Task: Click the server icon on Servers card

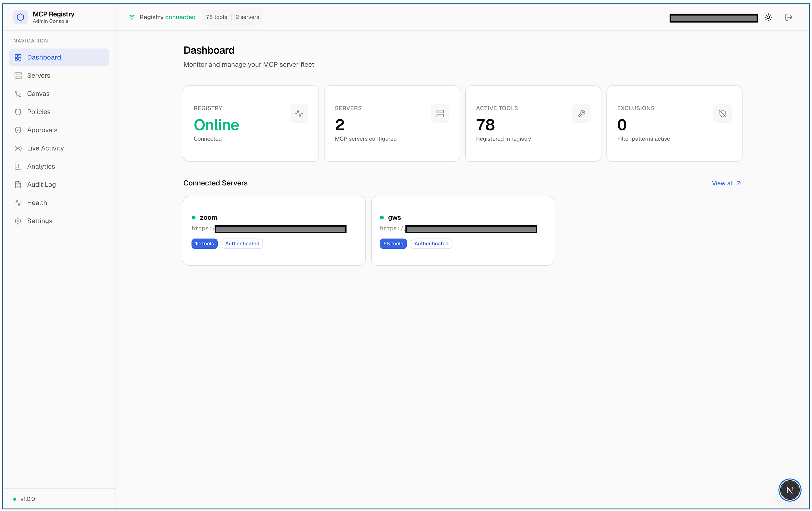Action: (x=440, y=114)
